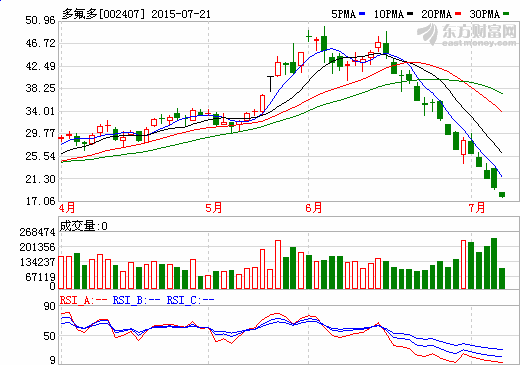This screenshot has width=520, height=365.
Task: Click the 9 RSI axis label
Action: [53, 360]
